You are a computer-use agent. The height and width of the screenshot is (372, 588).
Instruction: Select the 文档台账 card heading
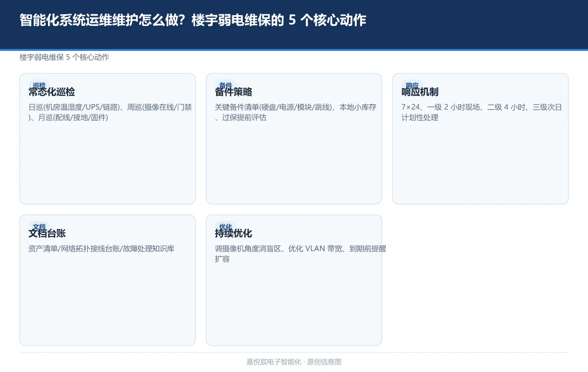click(47, 233)
